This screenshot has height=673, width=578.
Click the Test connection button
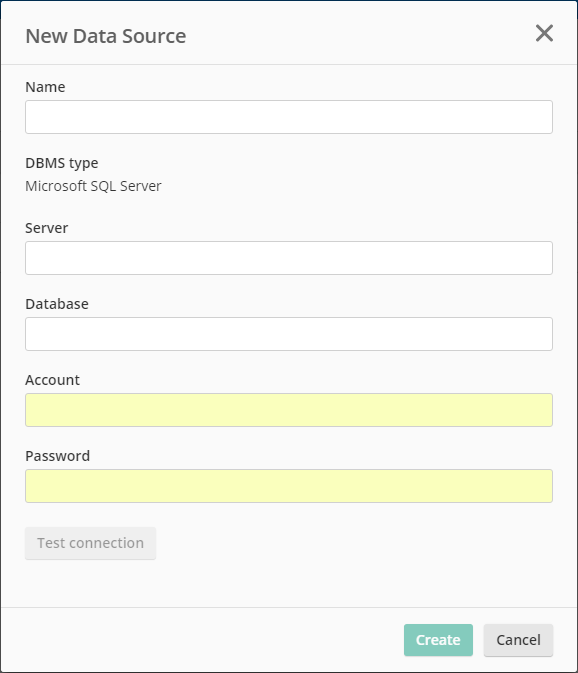click(91, 543)
